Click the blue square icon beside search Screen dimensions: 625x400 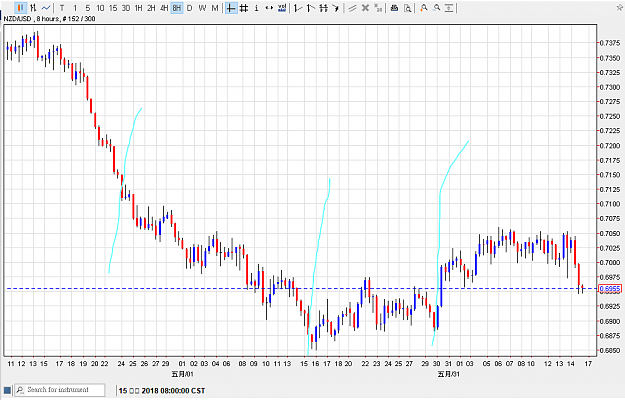[7, 390]
